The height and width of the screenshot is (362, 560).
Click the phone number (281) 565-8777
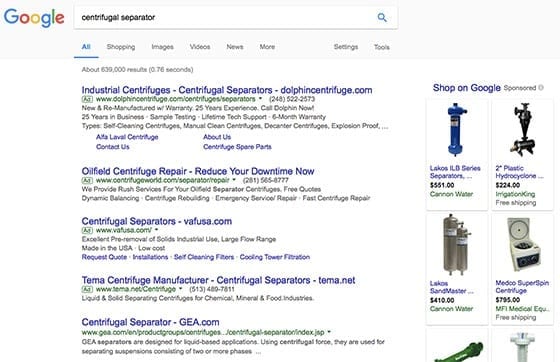pyautogui.click(x=266, y=180)
